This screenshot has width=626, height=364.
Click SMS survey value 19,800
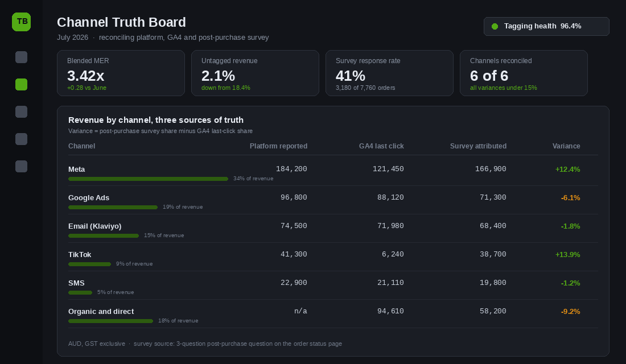coord(493,283)
